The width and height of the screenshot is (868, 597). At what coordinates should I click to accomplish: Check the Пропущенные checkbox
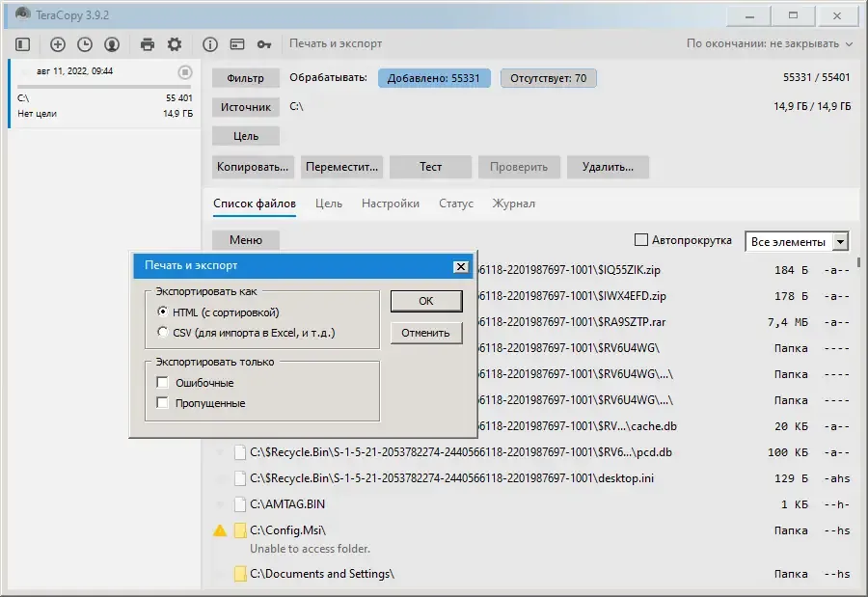click(162, 402)
